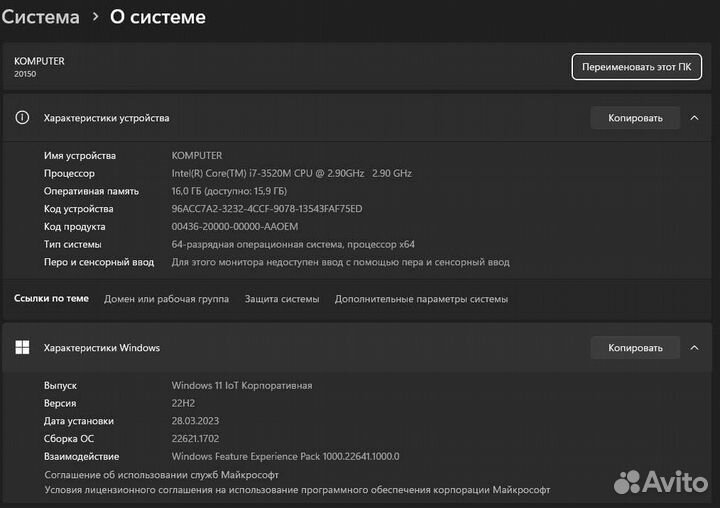The width and height of the screenshot is (720, 508).
Task: Open the Домен или рабочая группа link
Action: click(x=166, y=299)
